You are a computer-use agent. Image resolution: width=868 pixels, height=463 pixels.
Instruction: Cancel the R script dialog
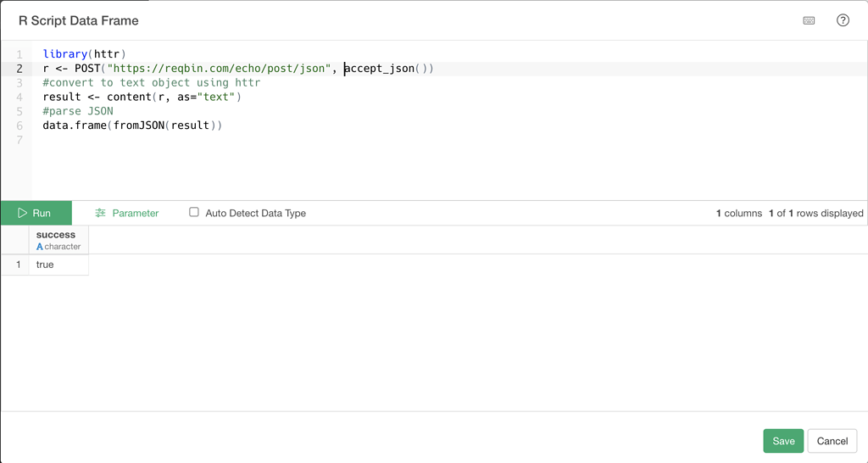click(832, 441)
